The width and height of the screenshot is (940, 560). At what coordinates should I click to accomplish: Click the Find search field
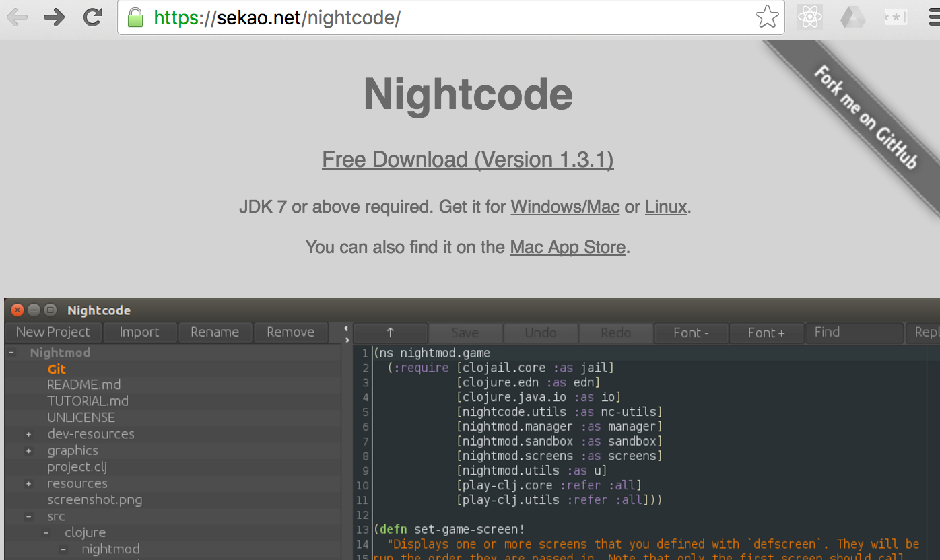[854, 332]
